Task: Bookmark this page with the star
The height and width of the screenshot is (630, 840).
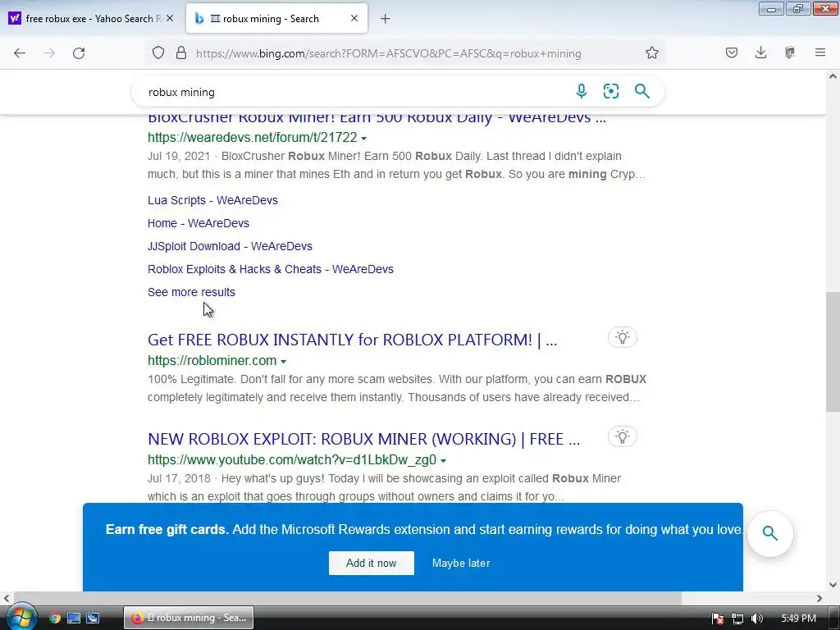Action: (x=651, y=53)
